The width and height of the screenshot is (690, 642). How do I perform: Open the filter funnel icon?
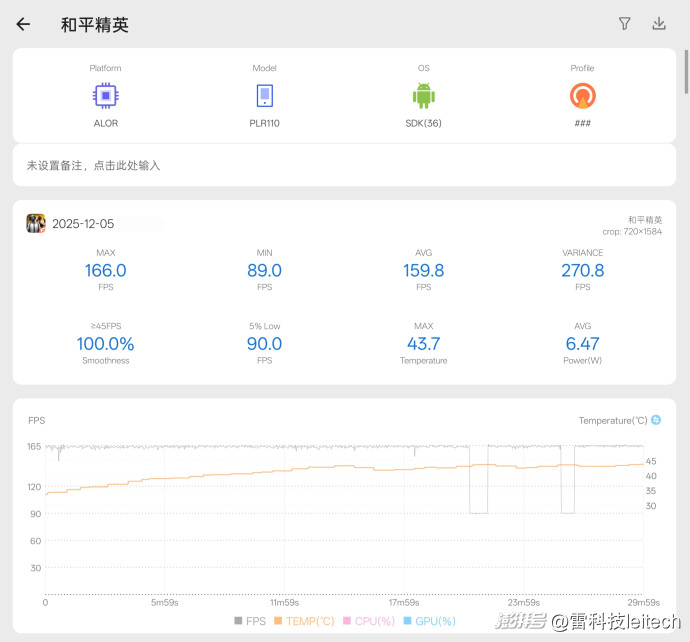tap(625, 24)
